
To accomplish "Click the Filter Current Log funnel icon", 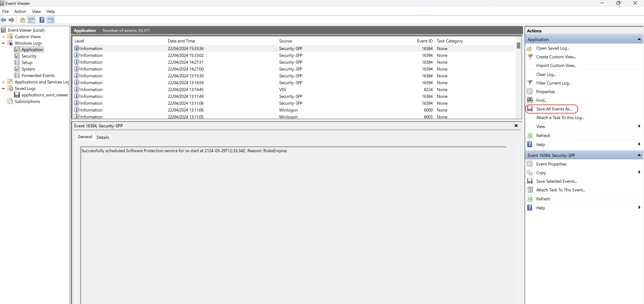I will 530,83.
